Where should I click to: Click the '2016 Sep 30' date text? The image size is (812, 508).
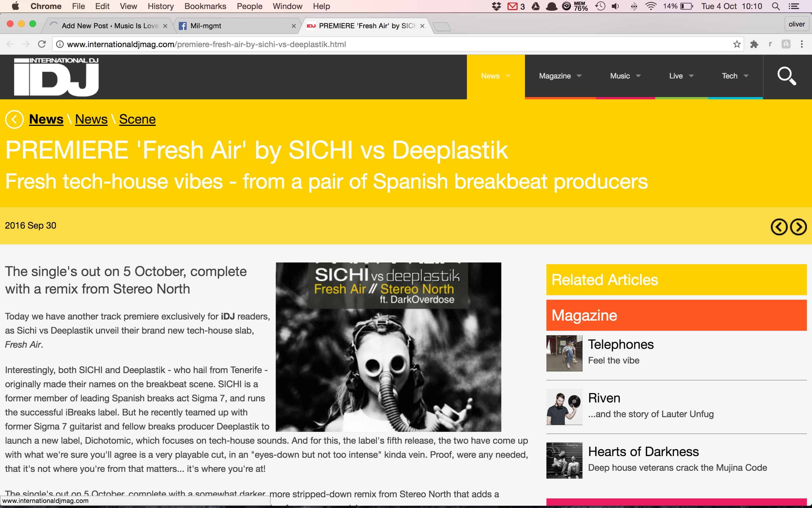click(30, 225)
